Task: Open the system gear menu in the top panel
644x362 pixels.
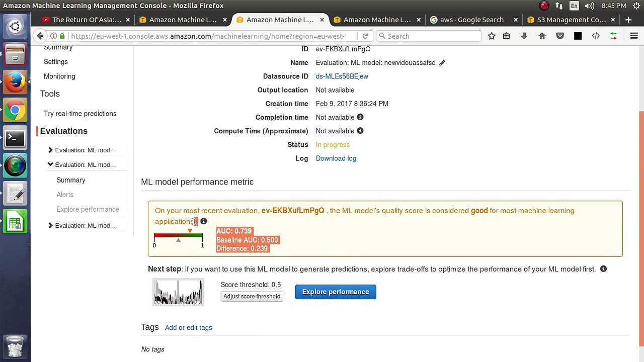Action: [x=636, y=6]
